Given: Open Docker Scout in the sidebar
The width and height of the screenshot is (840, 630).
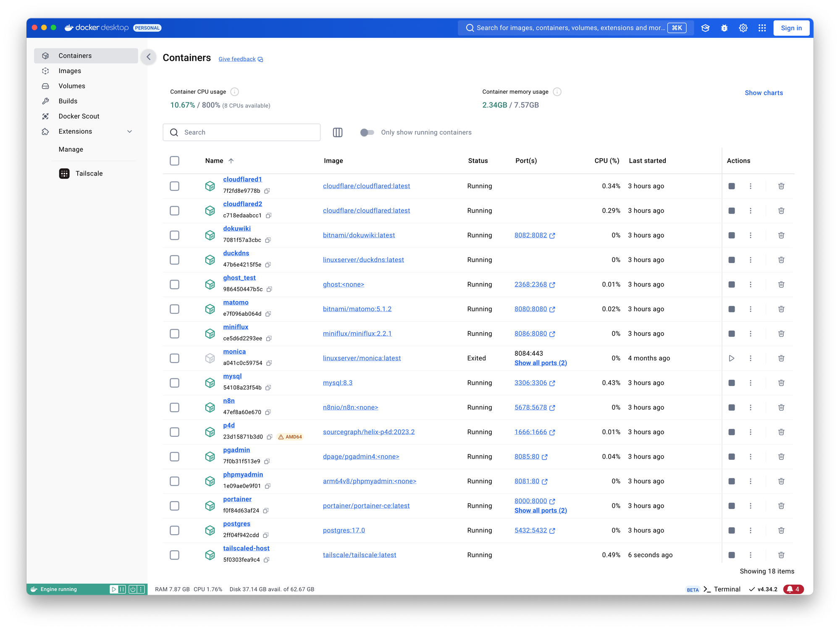Looking at the screenshot, I should point(86,116).
